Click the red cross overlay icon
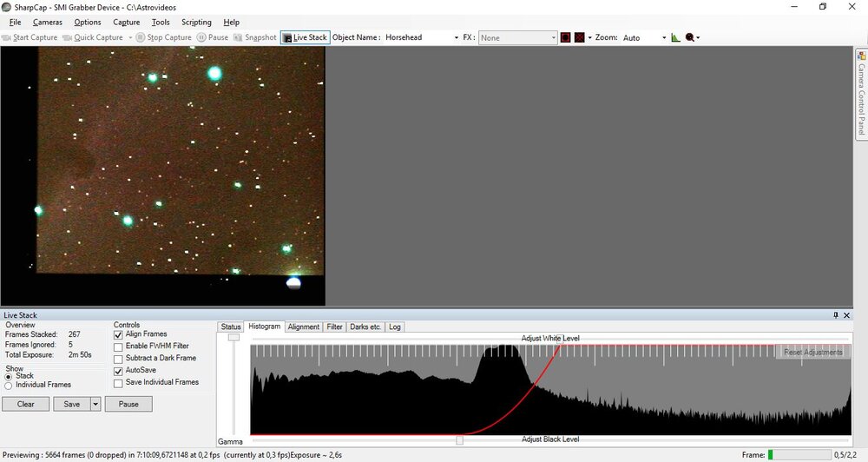This screenshot has width=868, height=462. pos(579,37)
